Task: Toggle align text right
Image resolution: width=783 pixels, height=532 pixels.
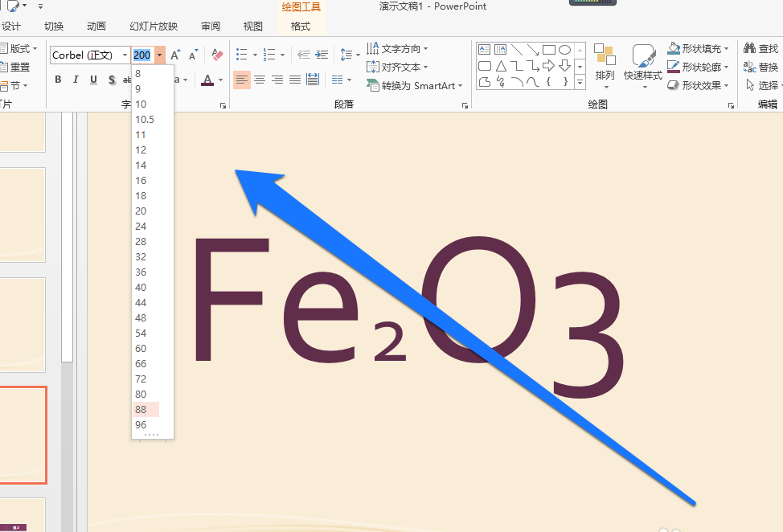Action: point(277,80)
